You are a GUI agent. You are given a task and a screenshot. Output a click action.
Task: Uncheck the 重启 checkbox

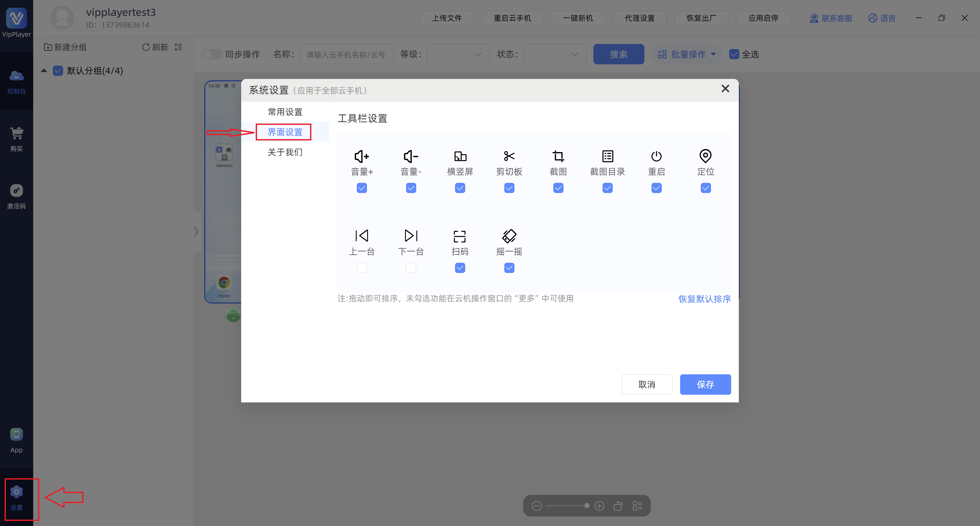(656, 188)
